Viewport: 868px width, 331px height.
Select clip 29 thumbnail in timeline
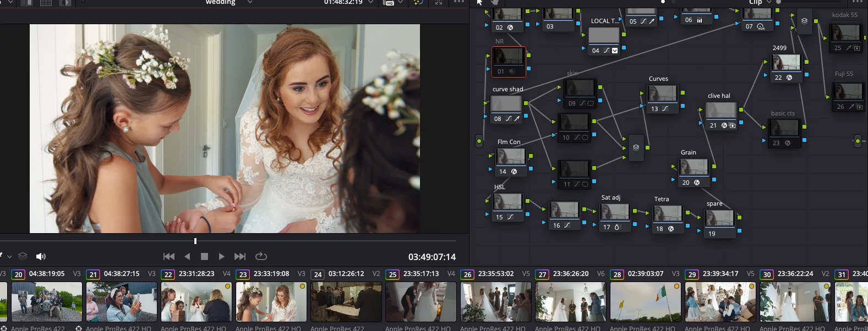click(x=720, y=302)
